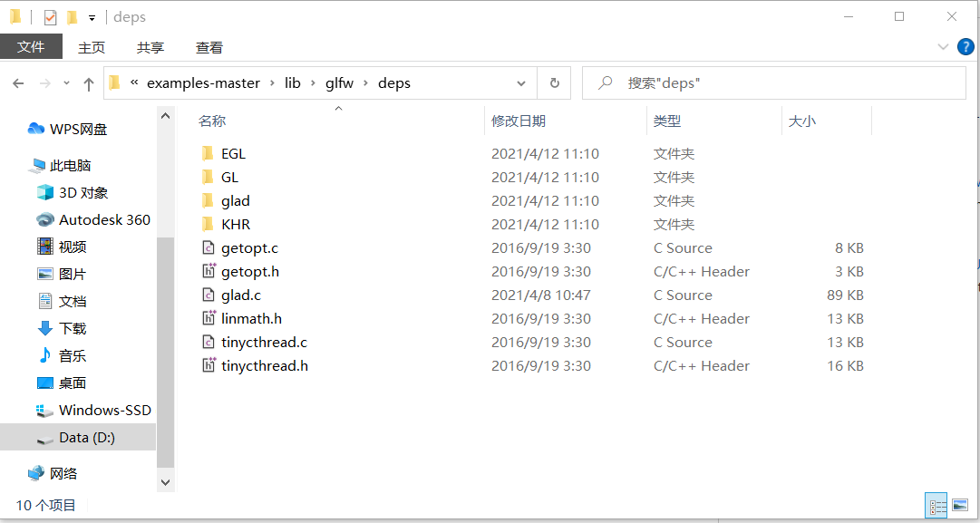Refresh the current folder
The height and width of the screenshot is (523, 980).
click(x=555, y=83)
